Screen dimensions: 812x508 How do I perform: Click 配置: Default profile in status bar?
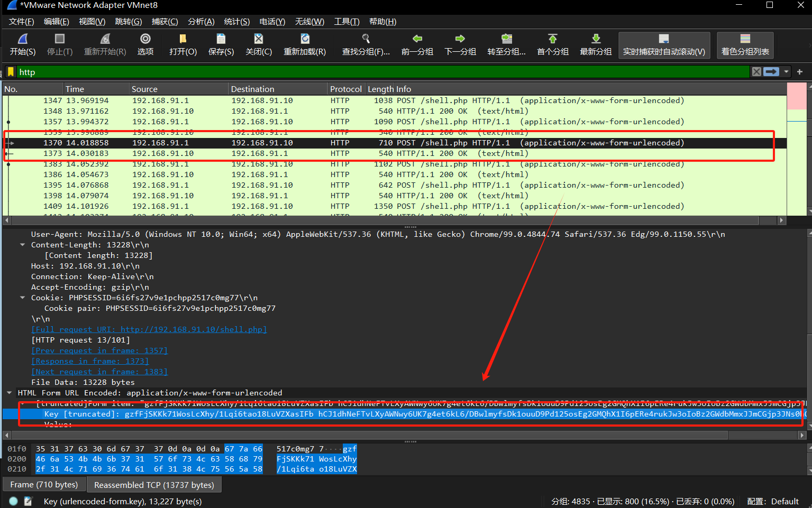pyautogui.click(x=773, y=501)
